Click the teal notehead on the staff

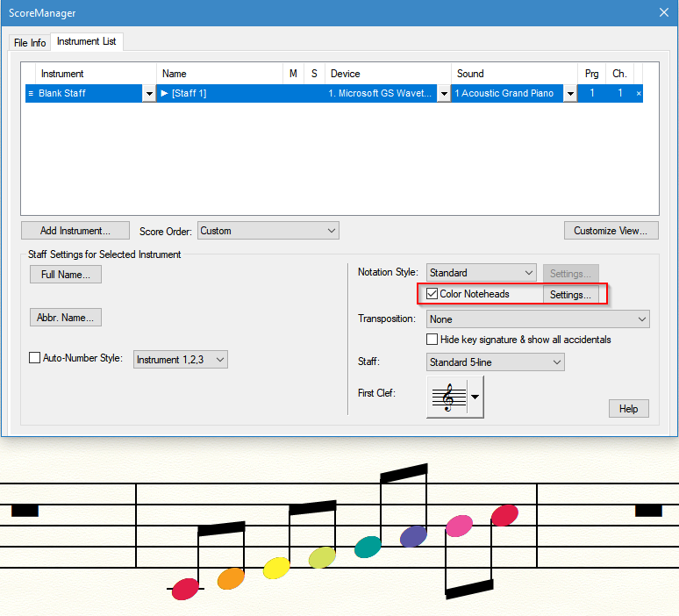coord(368,547)
